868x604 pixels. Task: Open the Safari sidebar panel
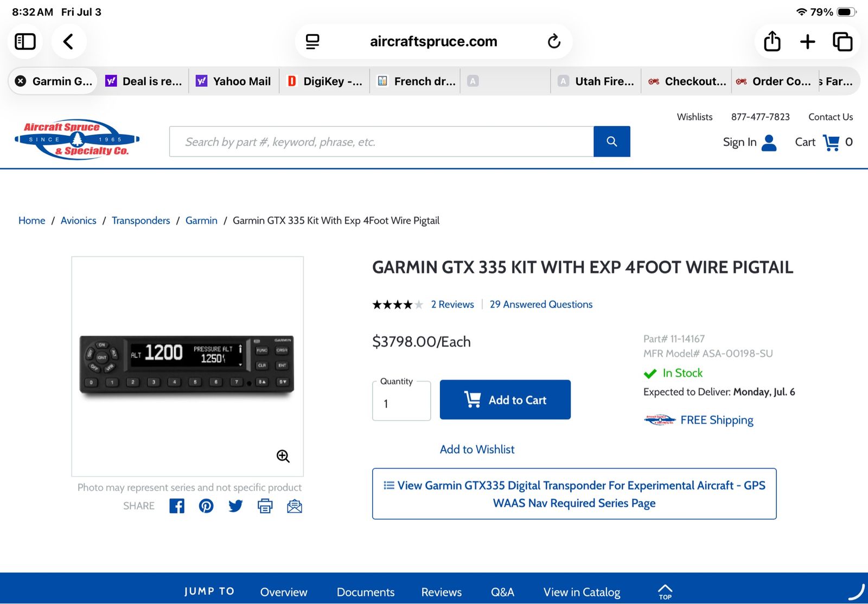[25, 41]
